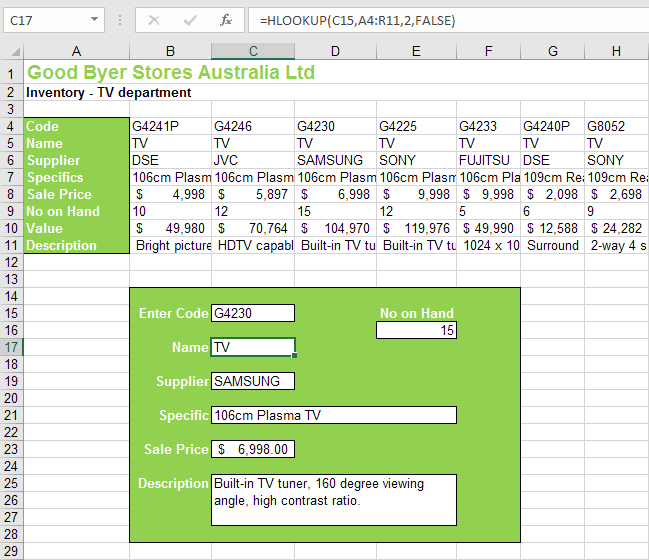This screenshot has width=649, height=560.
Task: Click code cell G4240P
Action: point(553,126)
